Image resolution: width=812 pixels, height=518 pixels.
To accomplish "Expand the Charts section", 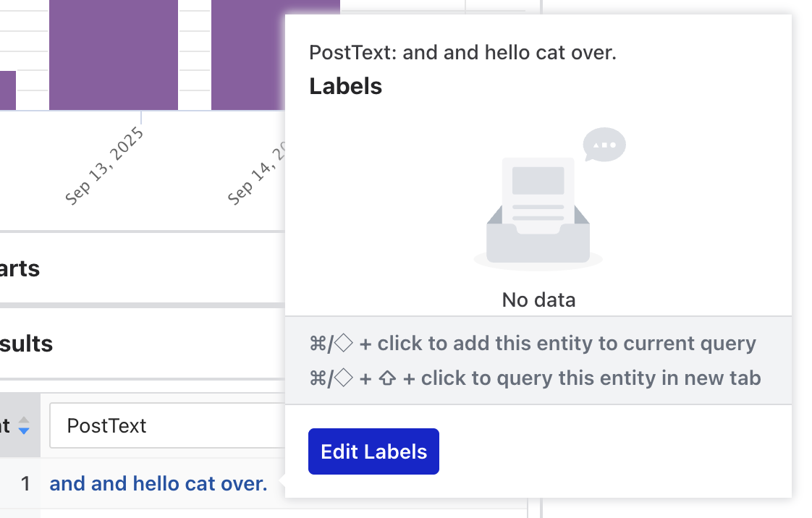I will coord(20,268).
